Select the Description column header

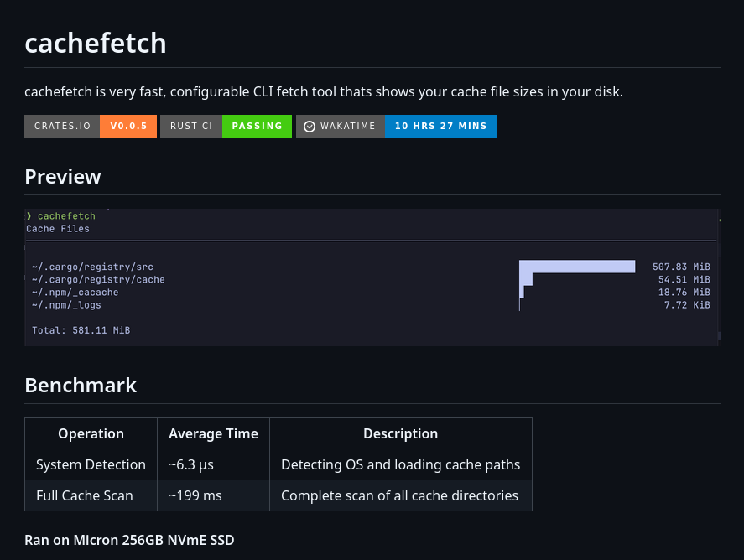click(x=400, y=433)
